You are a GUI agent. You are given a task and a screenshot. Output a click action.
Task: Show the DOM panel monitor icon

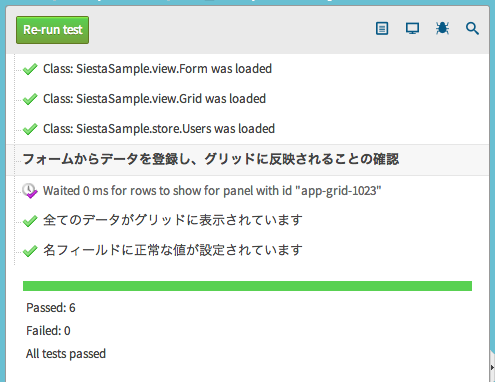pyautogui.click(x=412, y=29)
